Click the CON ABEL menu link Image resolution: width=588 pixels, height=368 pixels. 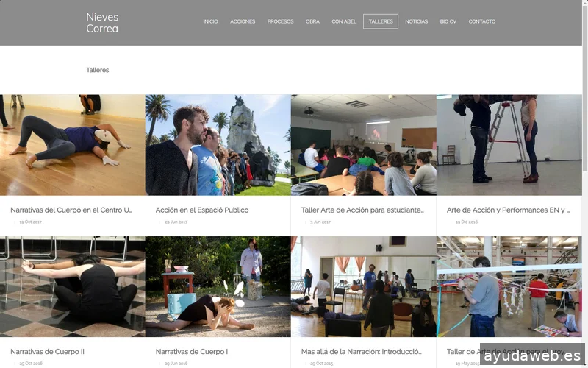coord(344,21)
